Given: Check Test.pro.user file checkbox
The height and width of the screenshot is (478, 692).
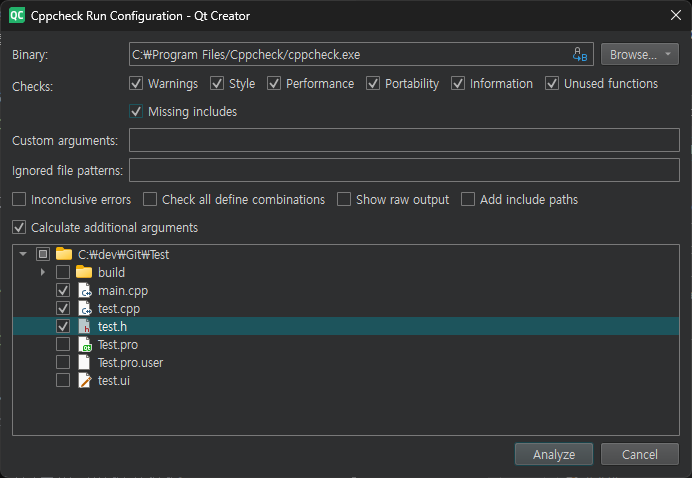Looking at the screenshot, I should point(63,362).
